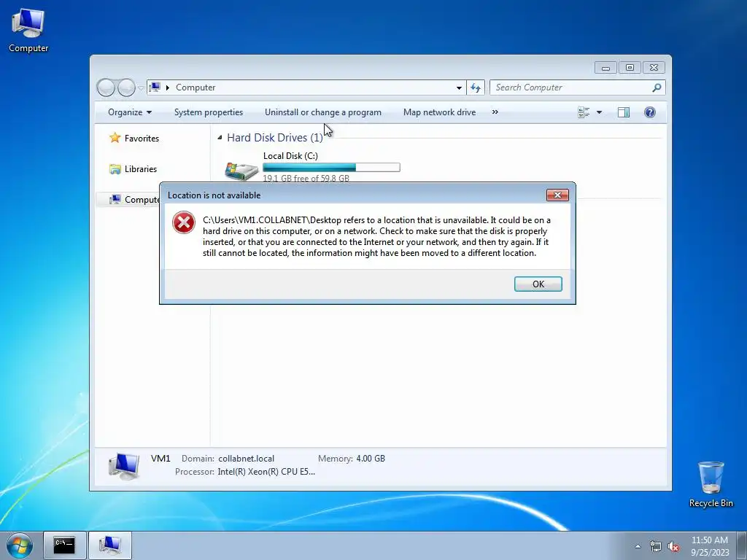Click the Forward navigation button
Viewport: 747px width, 560px height.
(x=126, y=87)
